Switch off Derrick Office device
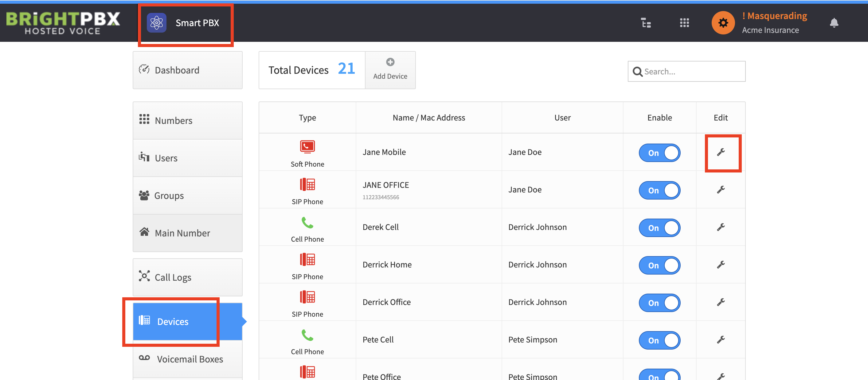 coord(659,303)
